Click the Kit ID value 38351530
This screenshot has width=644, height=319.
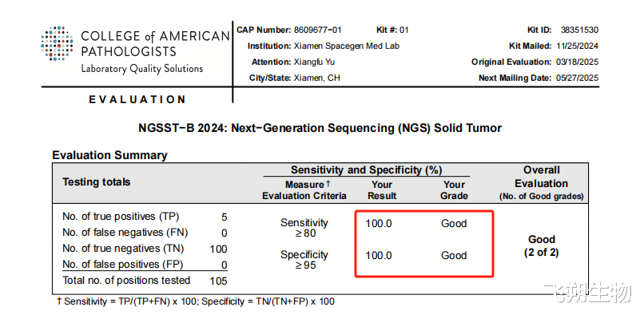[579, 30]
